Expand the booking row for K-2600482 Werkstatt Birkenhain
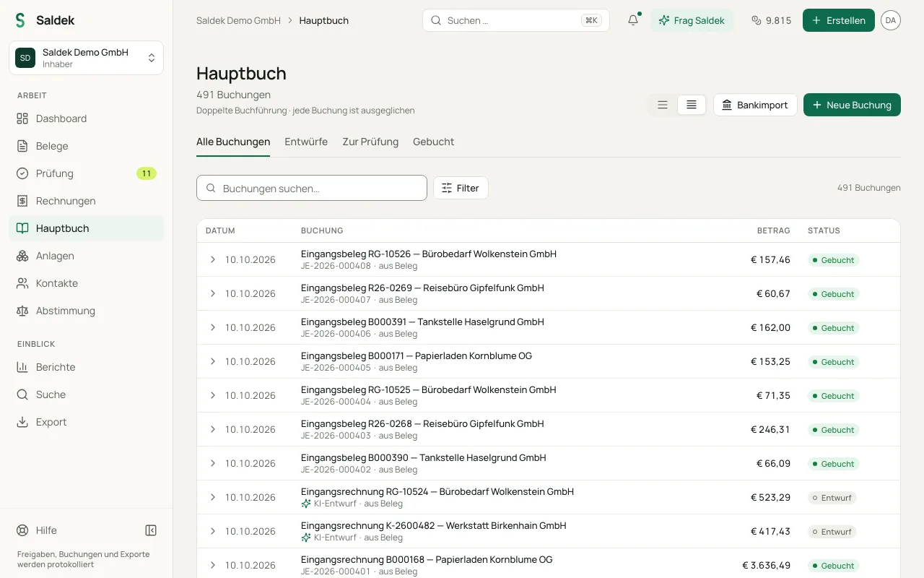 point(213,531)
